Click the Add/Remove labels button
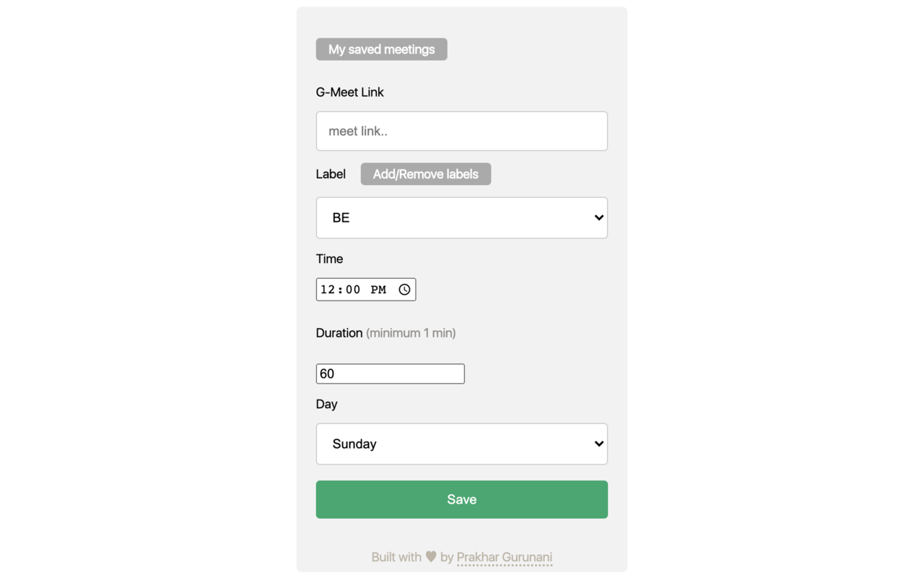 (x=425, y=174)
